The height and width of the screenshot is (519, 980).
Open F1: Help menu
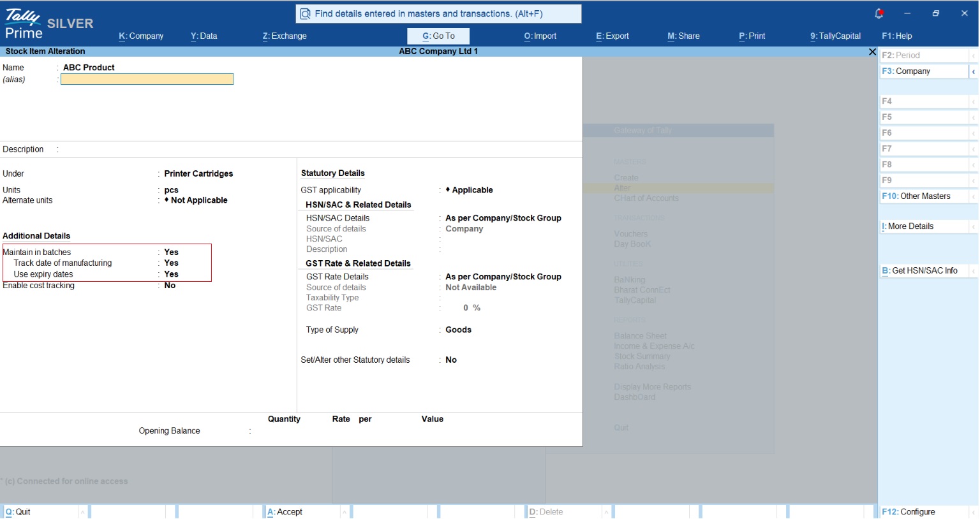tap(897, 36)
